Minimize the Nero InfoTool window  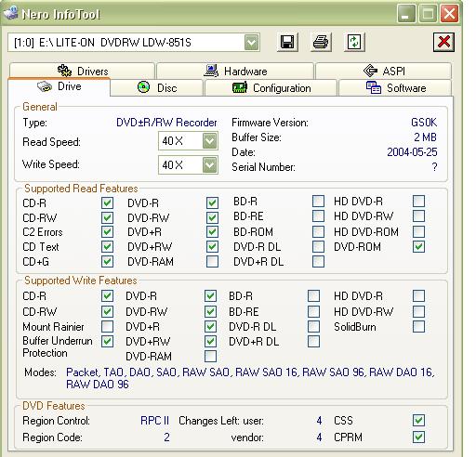click(406, 14)
